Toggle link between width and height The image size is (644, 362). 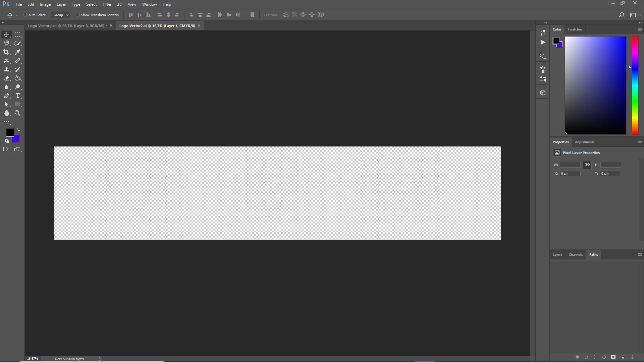(587, 165)
